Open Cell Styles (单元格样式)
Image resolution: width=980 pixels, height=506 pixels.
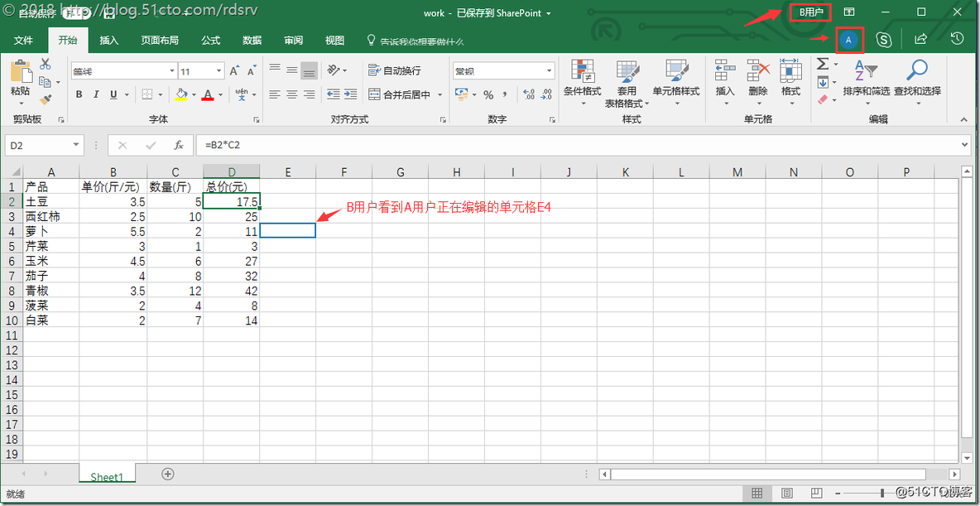point(676,83)
